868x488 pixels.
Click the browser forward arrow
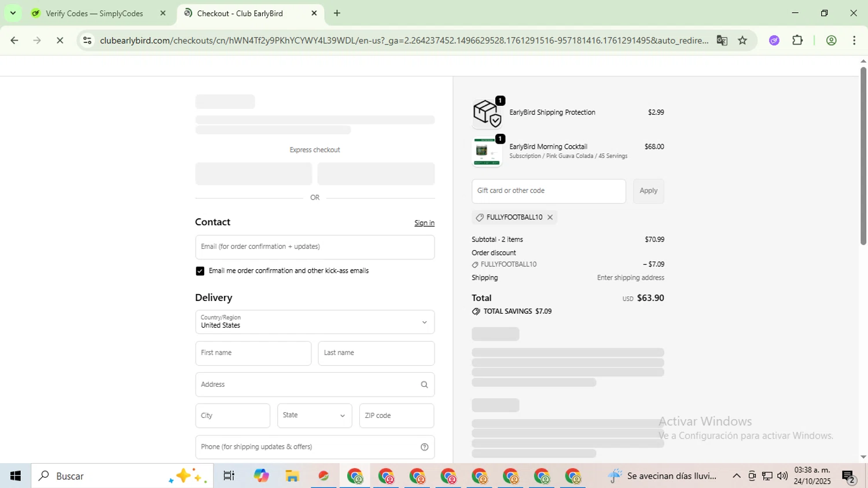[x=37, y=41]
